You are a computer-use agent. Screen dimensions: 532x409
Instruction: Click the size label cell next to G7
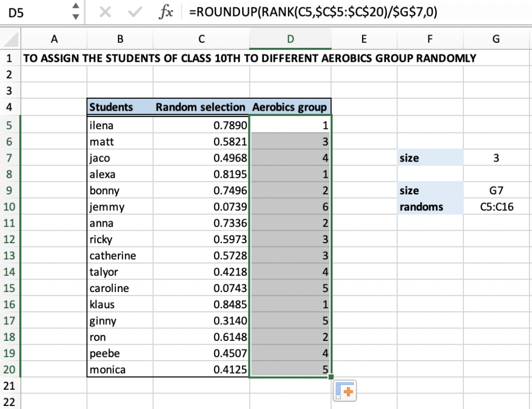(x=430, y=157)
